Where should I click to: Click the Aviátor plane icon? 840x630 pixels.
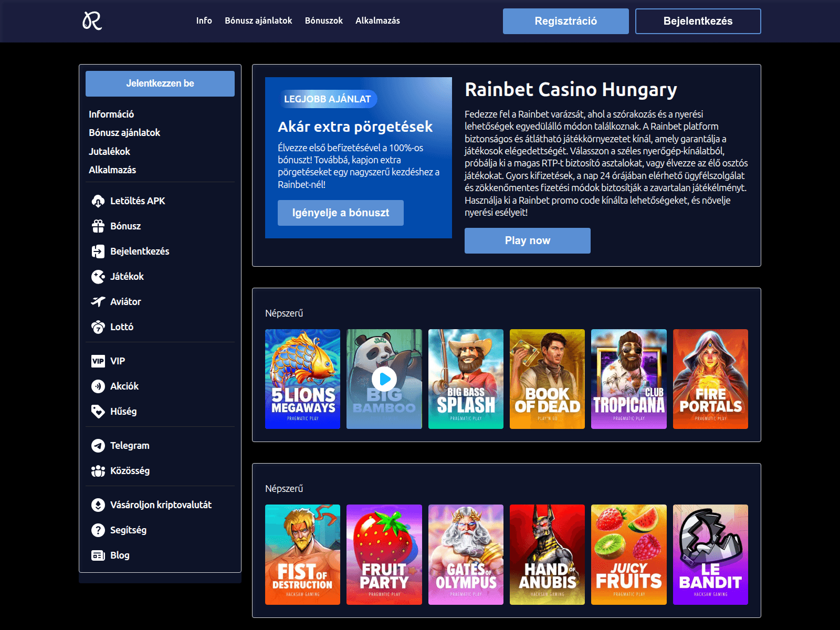pos(98,302)
